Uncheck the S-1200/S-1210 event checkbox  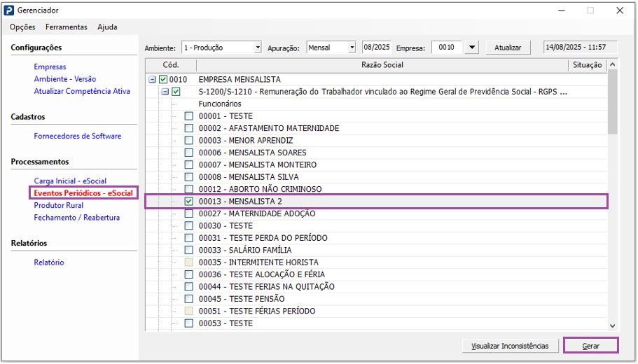coord(176,92)
